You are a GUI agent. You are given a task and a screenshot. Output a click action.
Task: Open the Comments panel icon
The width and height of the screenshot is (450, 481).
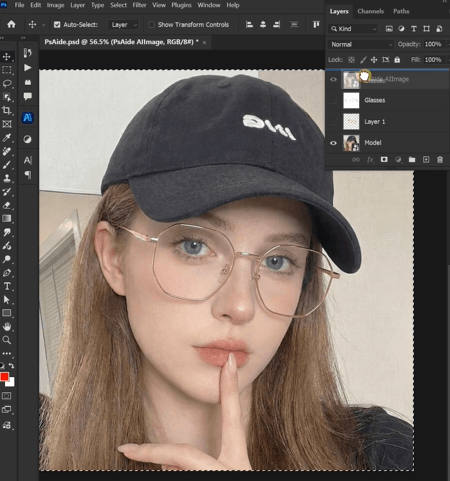click(x=28, y=96)
